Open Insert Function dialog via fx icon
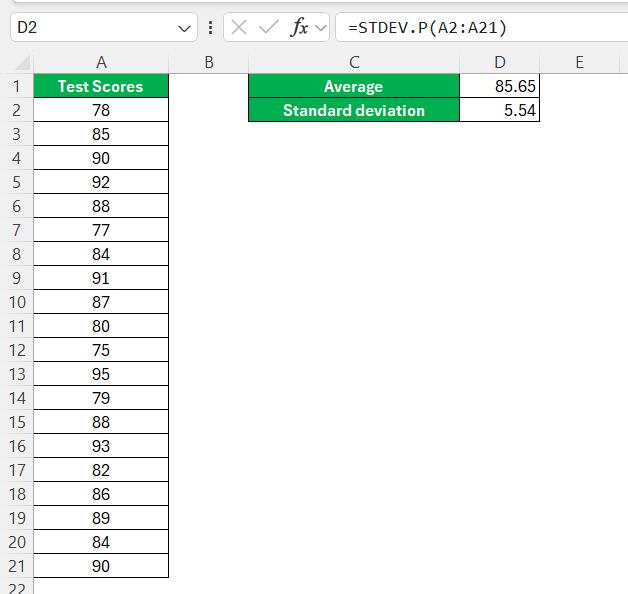 point(299,28)
